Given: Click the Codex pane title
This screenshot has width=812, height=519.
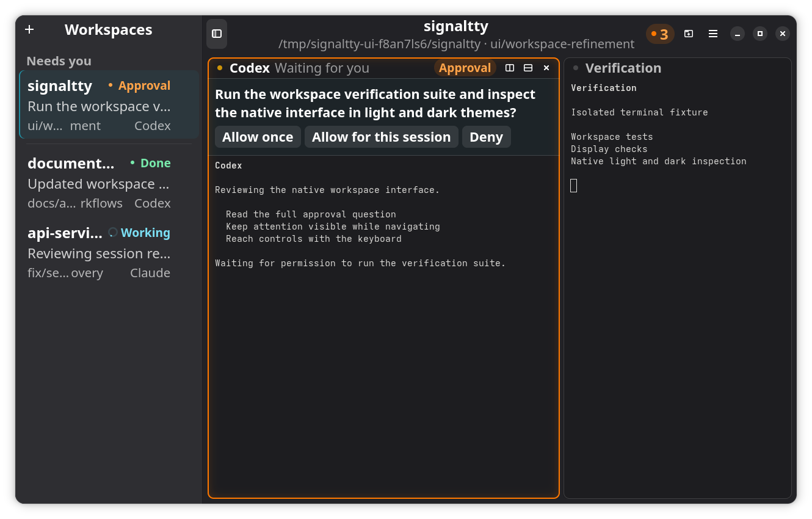Looking at the screenshot, I should tap(250, 68).
